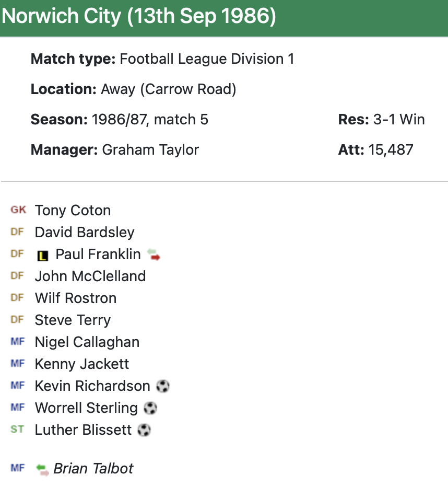This screenshot has height=486, width=448.
Task: Click the substitution arrows before Brian Talbot
Action: pyautogui.click(x=42, y=469)
